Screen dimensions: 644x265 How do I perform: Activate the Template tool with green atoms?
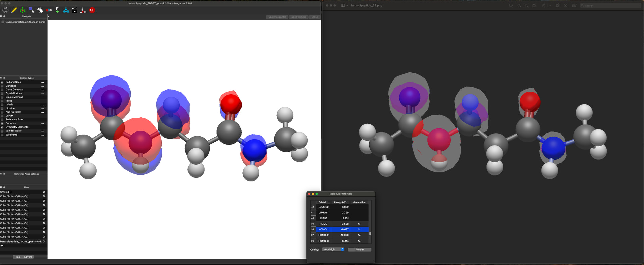point(22,10)
